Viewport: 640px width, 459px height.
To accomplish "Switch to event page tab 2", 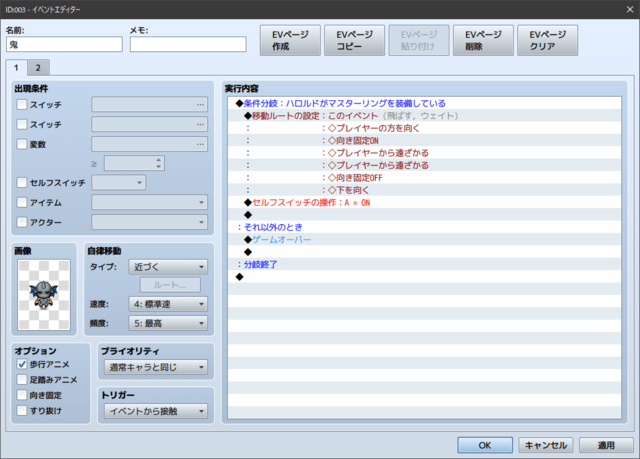I will pyautogui.click(x=38, y=68).
